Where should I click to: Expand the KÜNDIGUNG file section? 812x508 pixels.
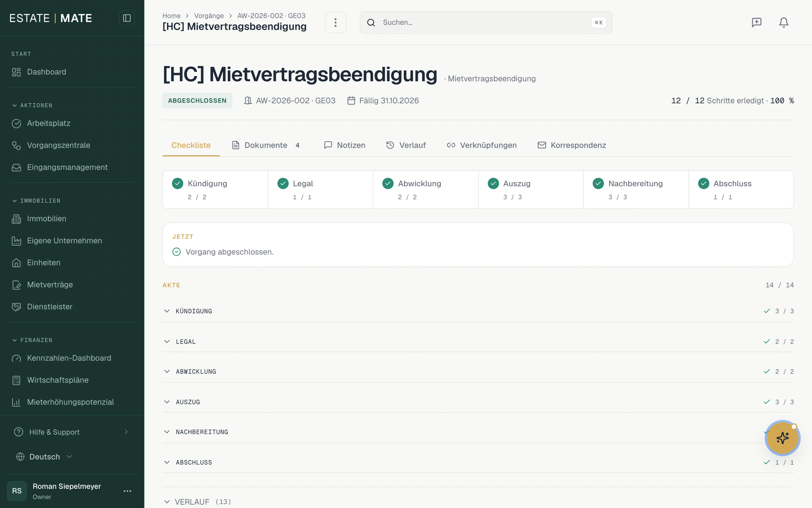478,311
